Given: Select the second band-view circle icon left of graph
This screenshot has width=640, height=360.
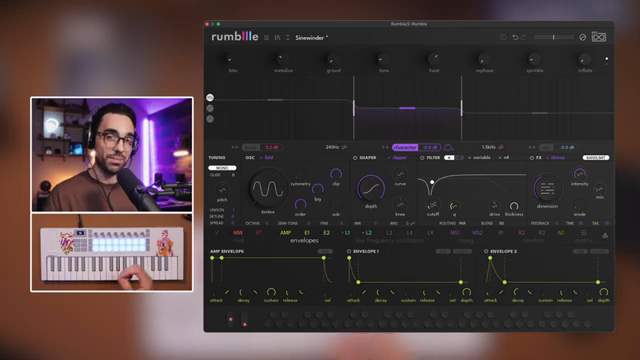Looking at the screenshot, I should point(210,108).
